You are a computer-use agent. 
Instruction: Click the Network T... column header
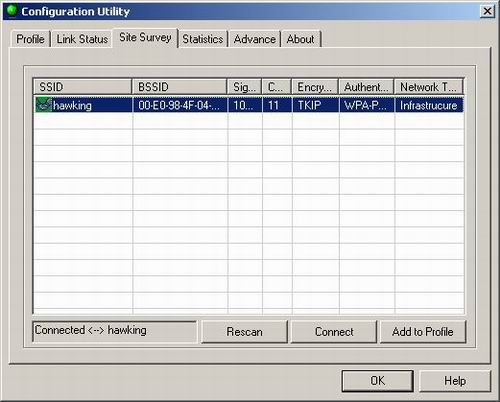coord(429,87)
